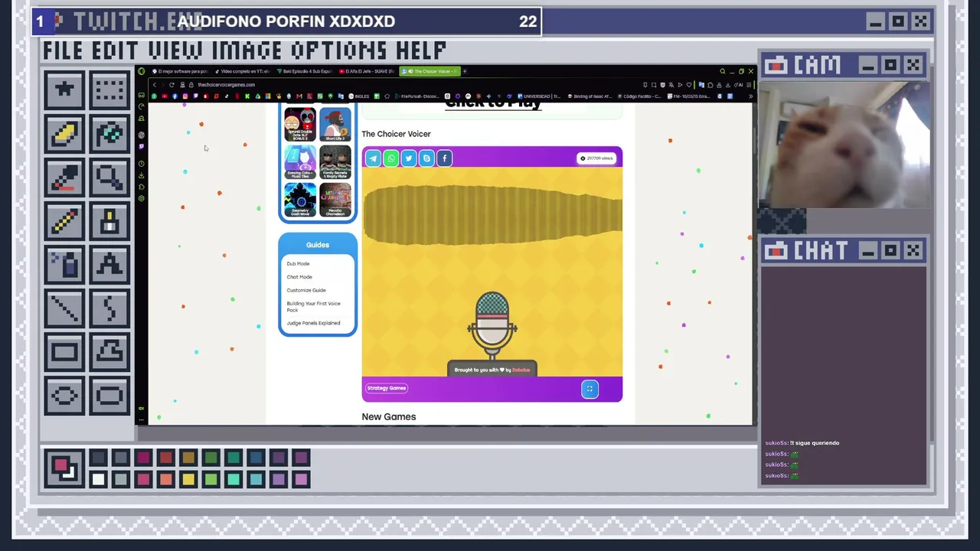
Task: Open the Geometry Dash Wave game thumbnail
Action: [x=300, y=199]
